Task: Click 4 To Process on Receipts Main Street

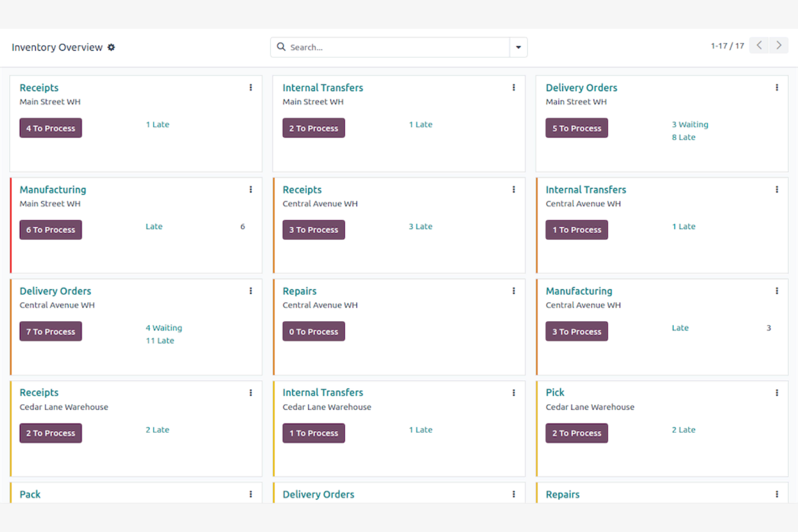Action: point(51,128)
